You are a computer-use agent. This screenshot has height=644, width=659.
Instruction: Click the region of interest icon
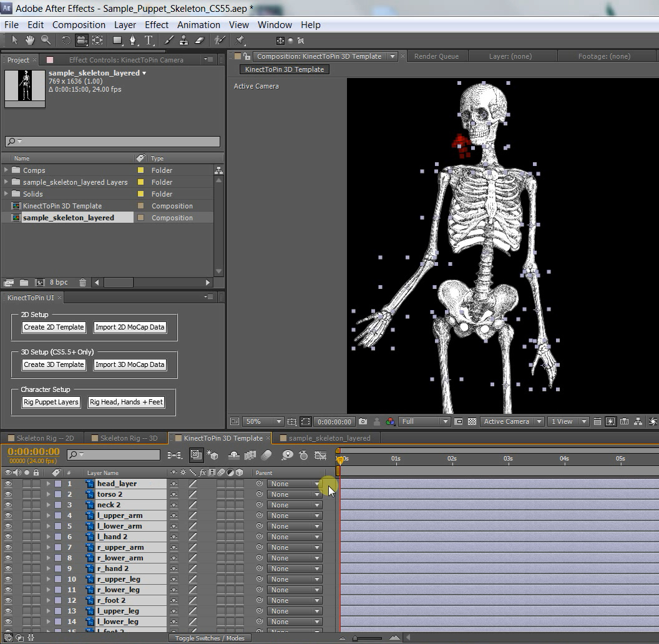tap(306, 421)
